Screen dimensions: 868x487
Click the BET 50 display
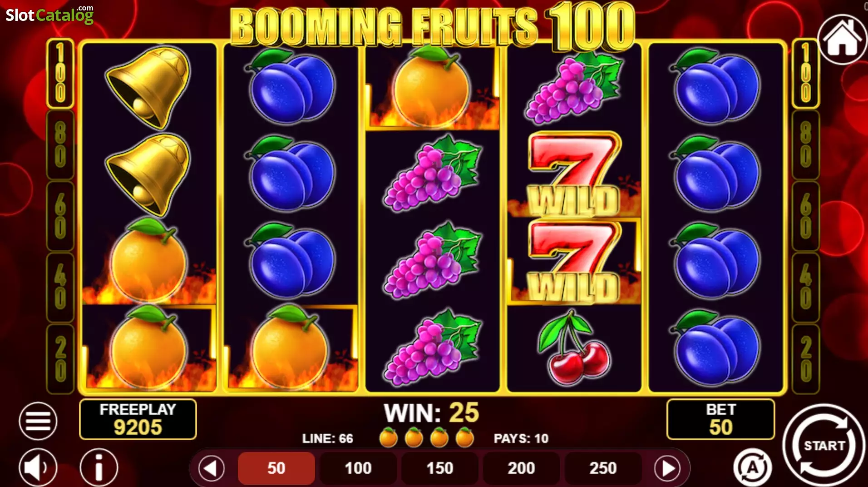(720, 419)
